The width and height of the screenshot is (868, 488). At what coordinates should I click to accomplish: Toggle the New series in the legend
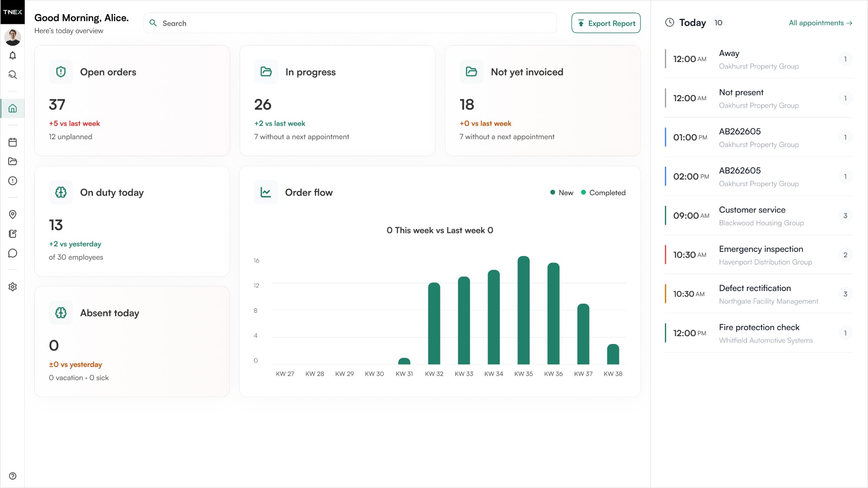coord(562,193)
